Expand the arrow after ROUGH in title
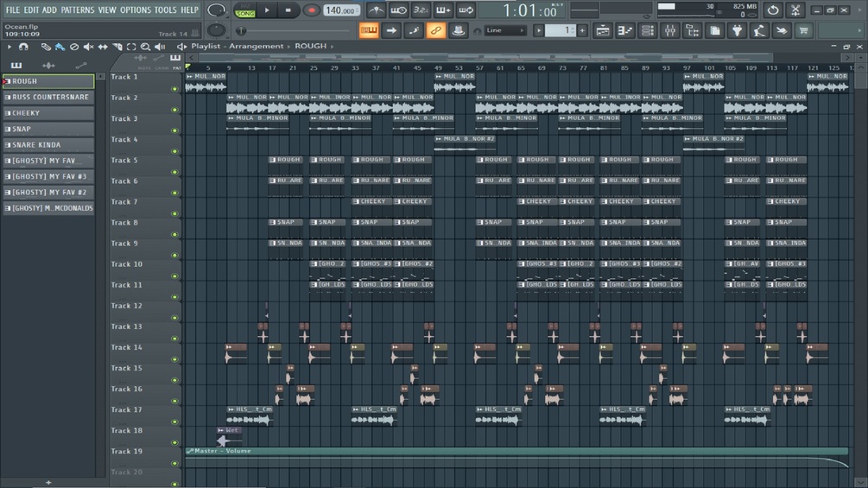Image resolution: width=868 pixels, height=488 pixels. pyautogui.click(x=333, y=47)
